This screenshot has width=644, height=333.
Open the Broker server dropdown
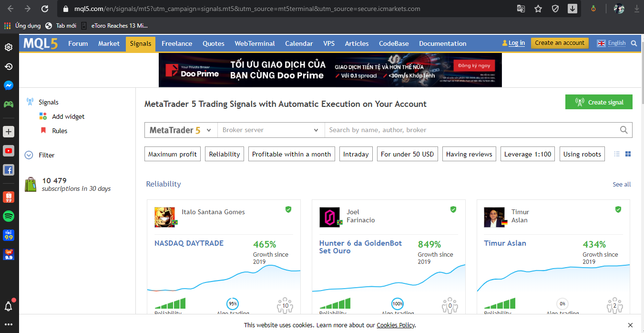[x=271, y=130]
